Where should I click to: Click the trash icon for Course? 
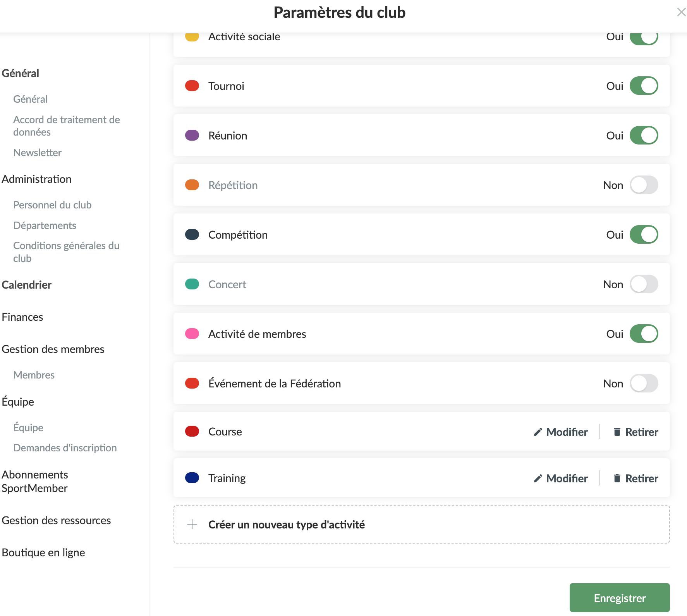click(x=617, y=432)
